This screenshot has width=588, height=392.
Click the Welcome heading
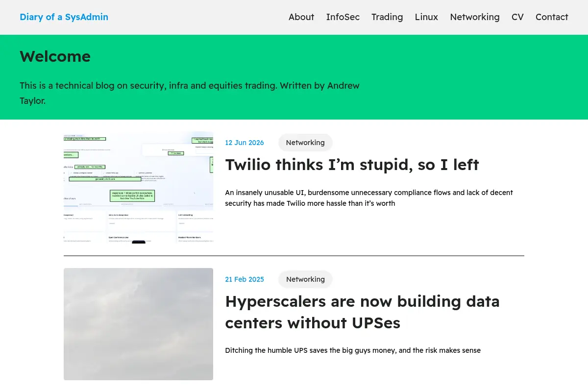coord(55,56)
